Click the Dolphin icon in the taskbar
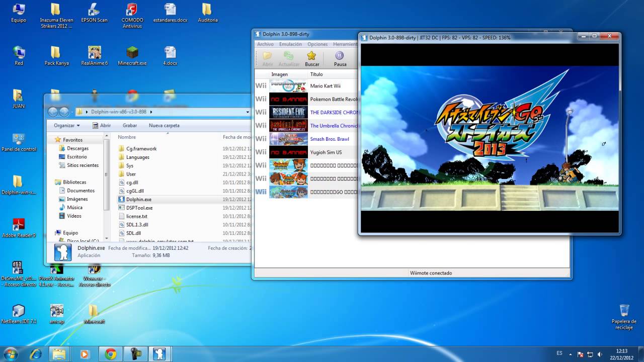Screen dimensions: 644x362 click(159, 354)
